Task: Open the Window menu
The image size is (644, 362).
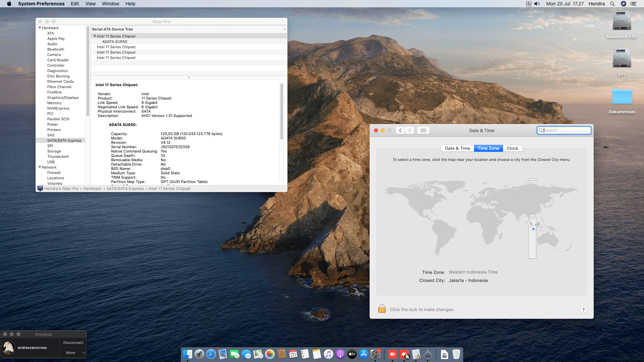Action: (110, 4)
